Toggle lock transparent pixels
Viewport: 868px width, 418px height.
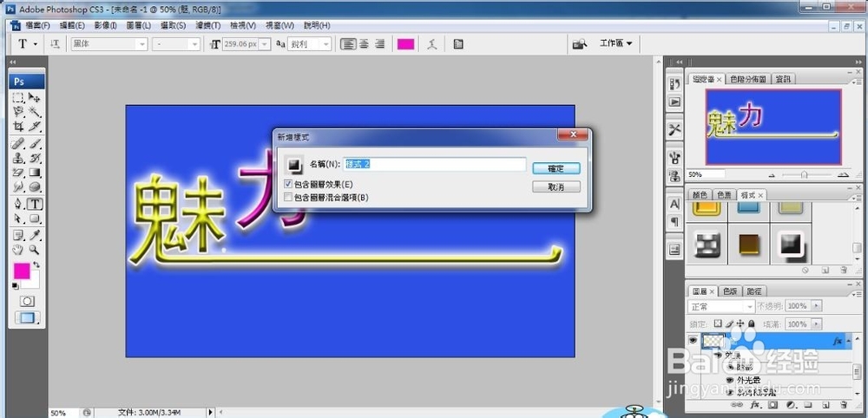coord(719,323)
